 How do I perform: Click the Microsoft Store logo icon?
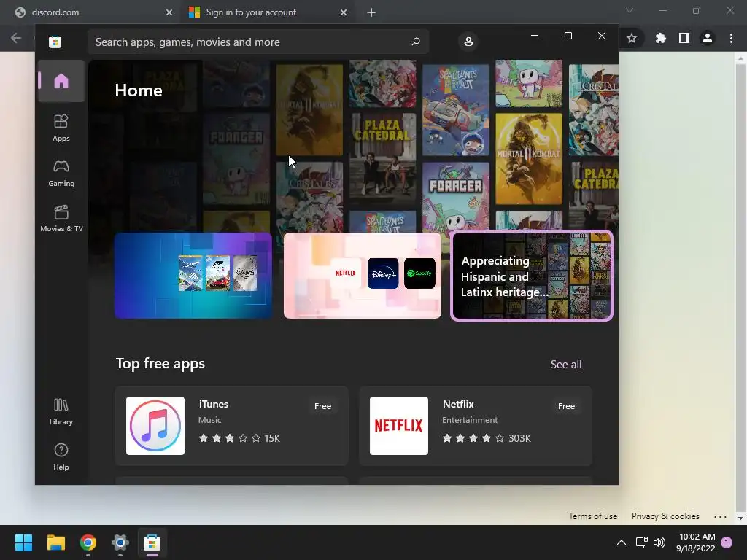click(55, 42)
